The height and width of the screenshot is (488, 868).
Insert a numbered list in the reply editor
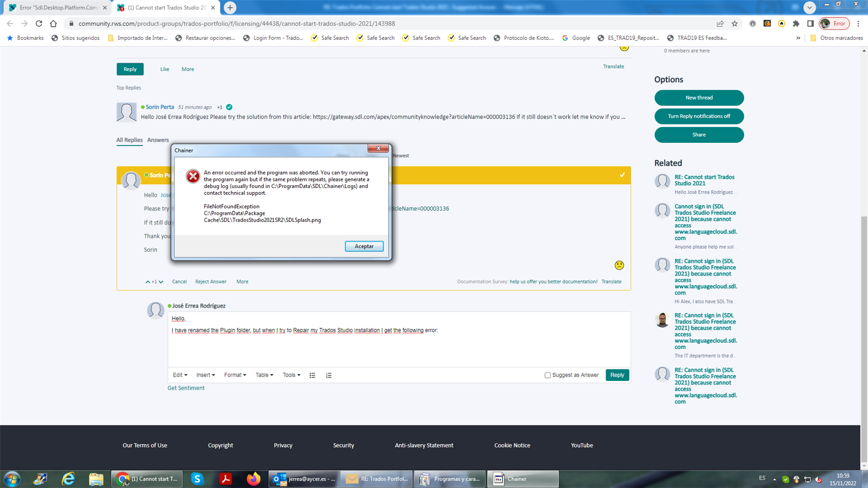[x=328, y=375]
